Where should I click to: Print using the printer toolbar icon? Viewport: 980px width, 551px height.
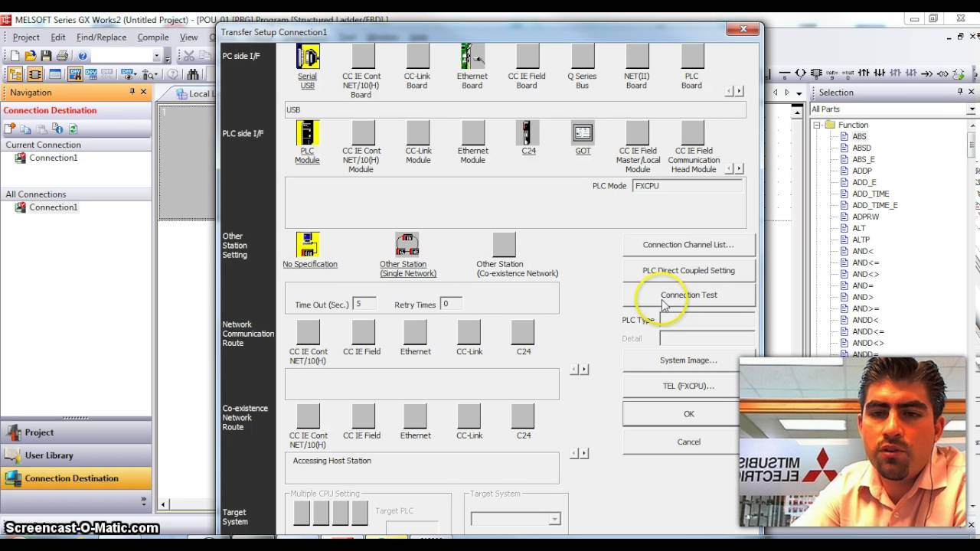(62, 56)
